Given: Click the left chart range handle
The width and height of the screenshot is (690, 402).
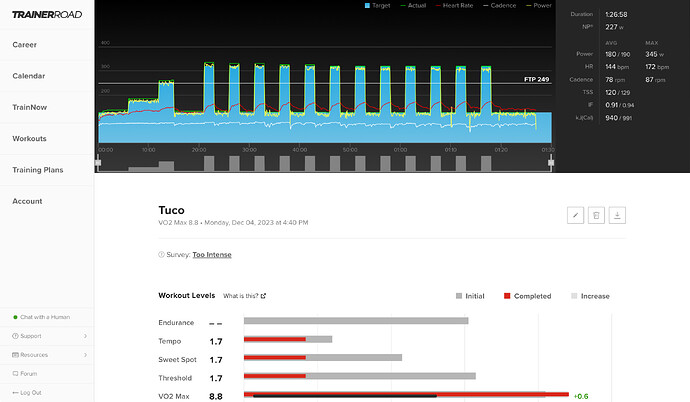Looking at the screenshot, I should point(98,163).
